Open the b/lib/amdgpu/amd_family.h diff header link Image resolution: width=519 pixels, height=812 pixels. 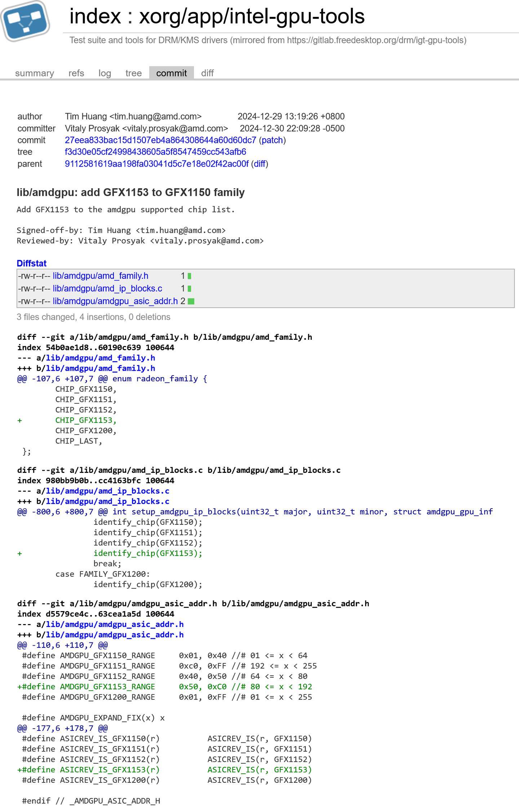coord(100,368)
